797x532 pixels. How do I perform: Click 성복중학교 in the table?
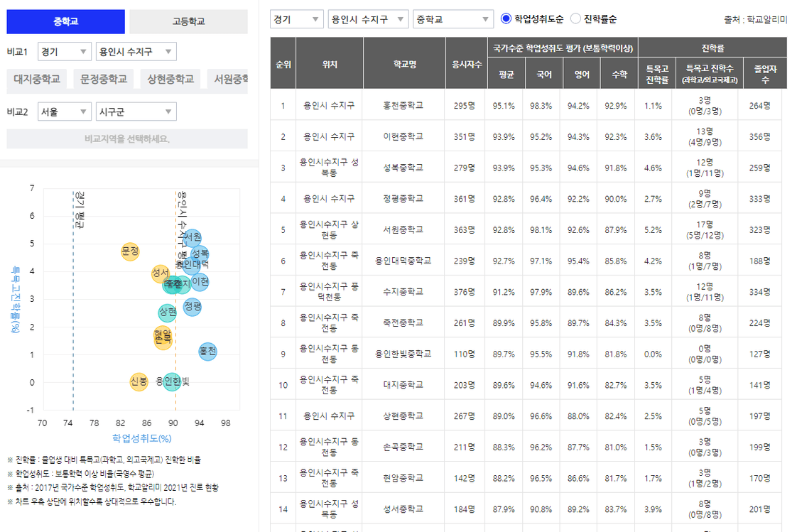(403, 168)
